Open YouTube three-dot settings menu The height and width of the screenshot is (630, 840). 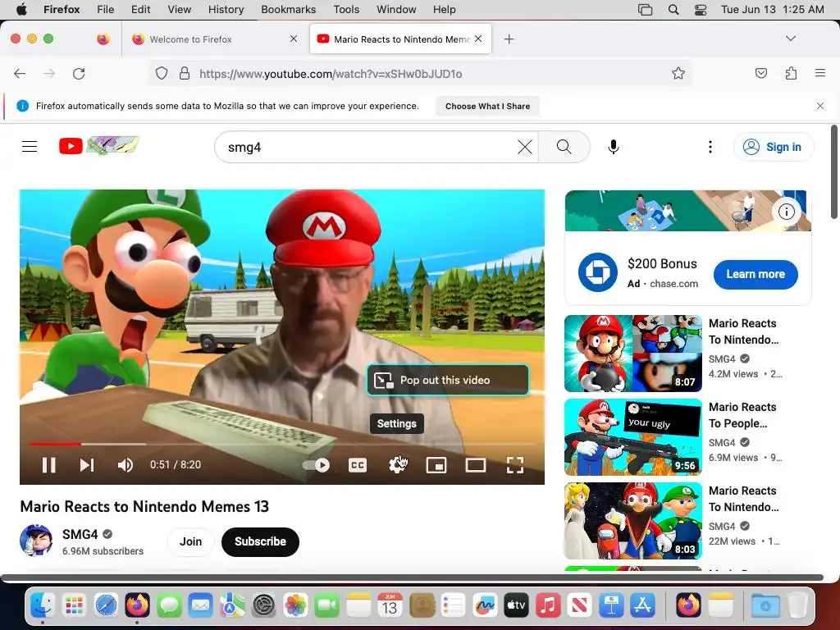710,147
